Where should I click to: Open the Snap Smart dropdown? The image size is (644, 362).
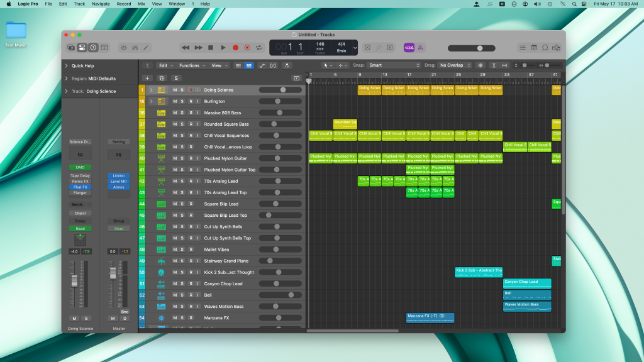click(x=394, y=65)
